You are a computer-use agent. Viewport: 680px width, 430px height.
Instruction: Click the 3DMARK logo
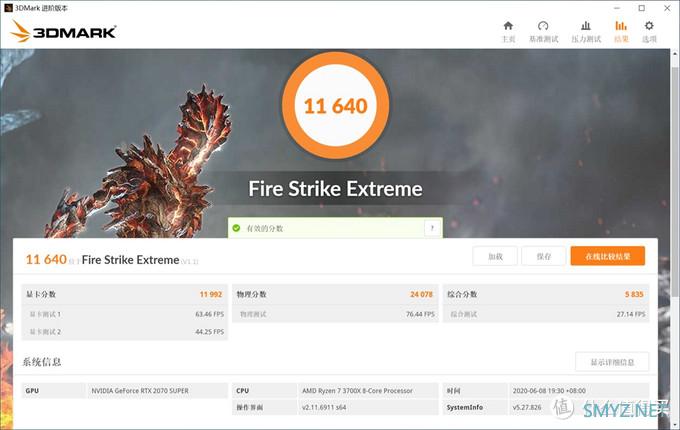(63, 32)
